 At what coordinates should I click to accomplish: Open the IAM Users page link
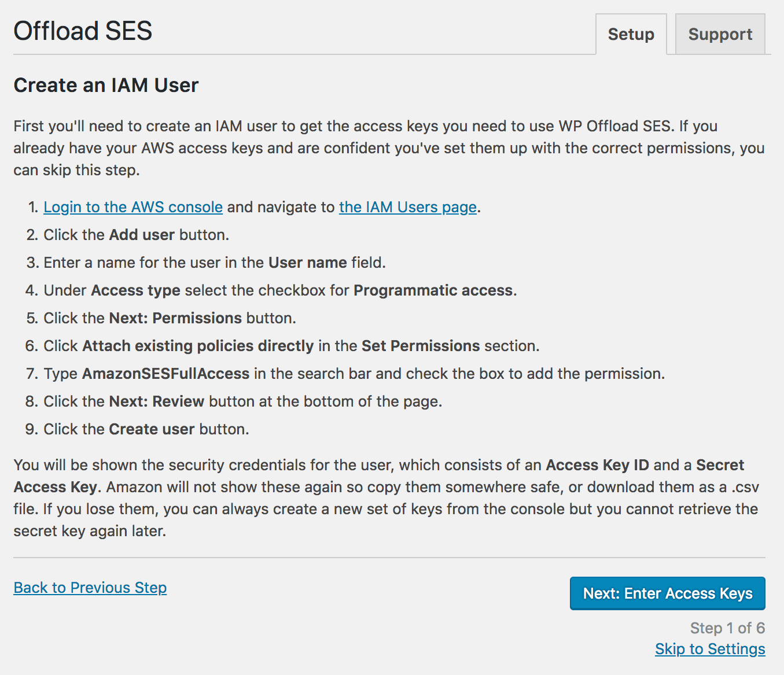point(407,207)
